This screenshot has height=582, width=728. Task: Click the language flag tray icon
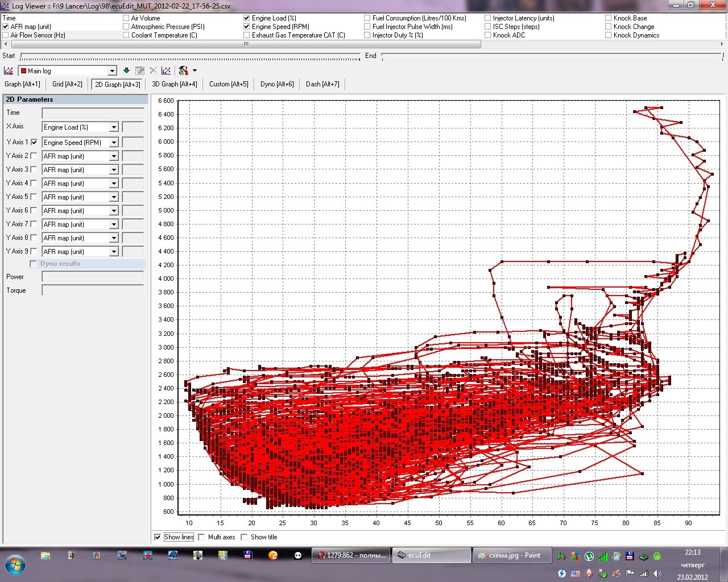tap(576, 573)
